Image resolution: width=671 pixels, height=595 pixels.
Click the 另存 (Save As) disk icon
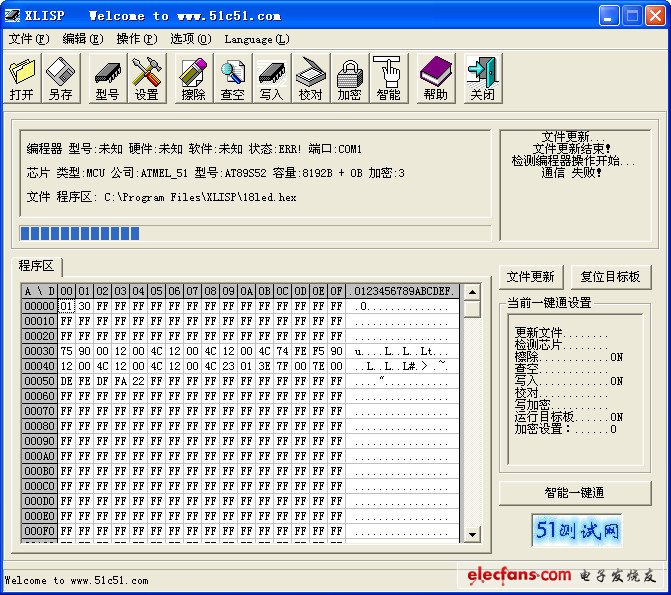tap(61, 77)
